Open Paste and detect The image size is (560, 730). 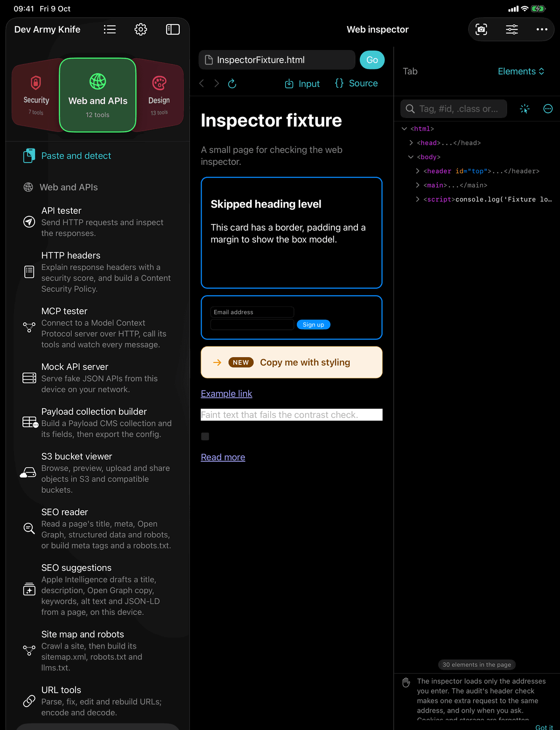98,156
